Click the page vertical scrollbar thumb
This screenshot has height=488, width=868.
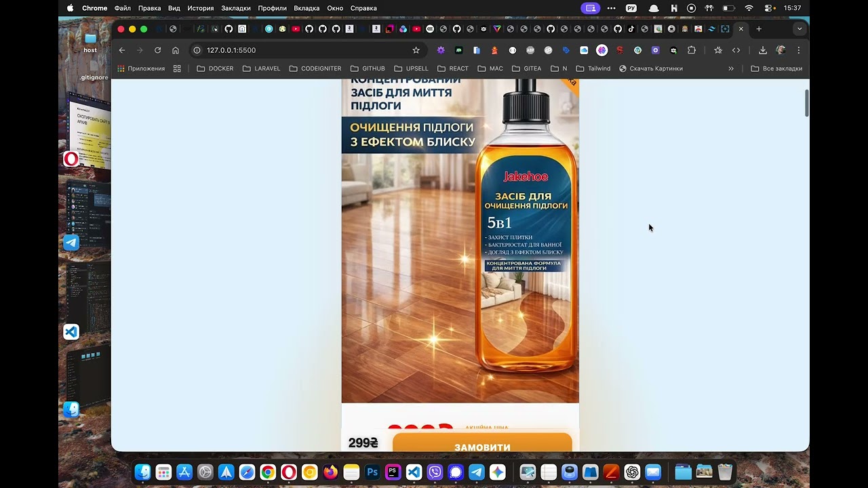[806, 103]
